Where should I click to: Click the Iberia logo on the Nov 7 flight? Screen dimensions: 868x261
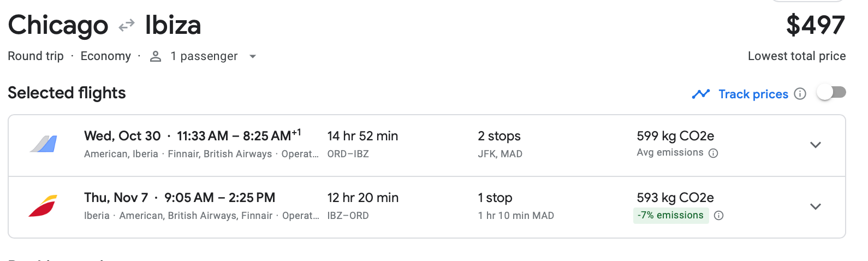pos(43,206)
